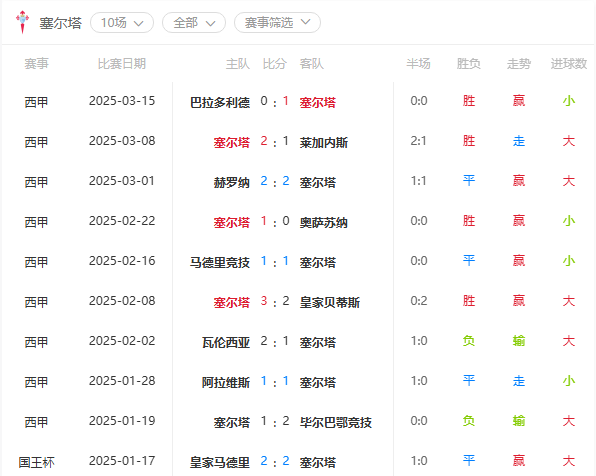This screenshot has height=476, width=596.
Task: Open 皇家马德里 team link
Action: click(x=220, y=462)
